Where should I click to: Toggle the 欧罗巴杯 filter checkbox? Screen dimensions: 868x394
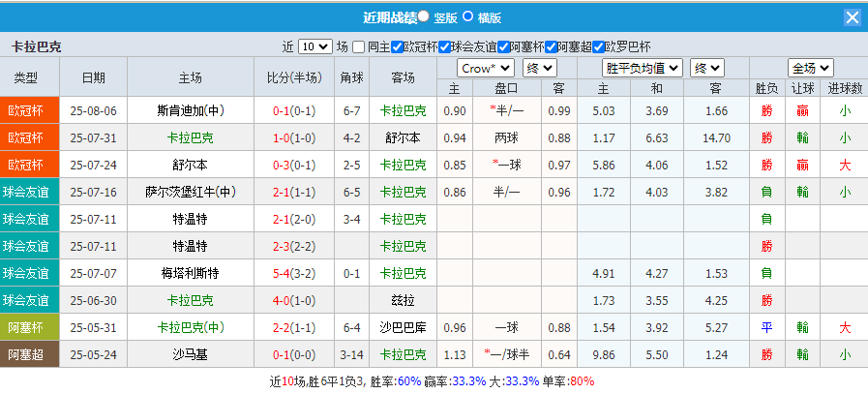pos(598,46)
